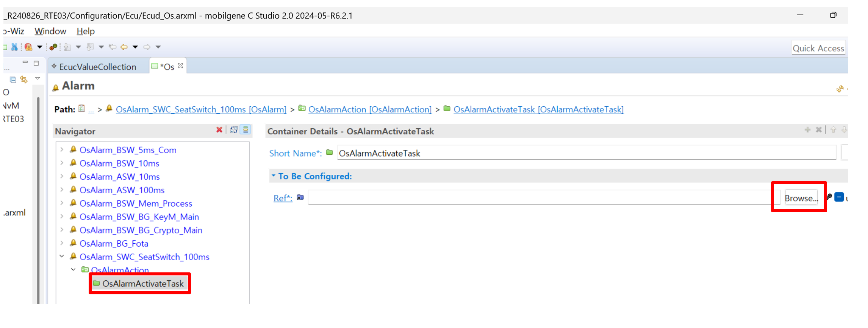This screenshot has height=328, width=868.
Task: Expand the OsAlarm_BSW_5ms_Com tree node
Action: pyautogui.click(x=62, y=150)
